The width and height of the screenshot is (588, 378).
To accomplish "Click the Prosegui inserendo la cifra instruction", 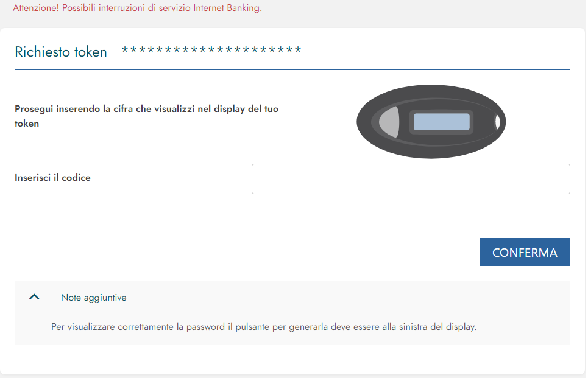I will tap(146, 116).
